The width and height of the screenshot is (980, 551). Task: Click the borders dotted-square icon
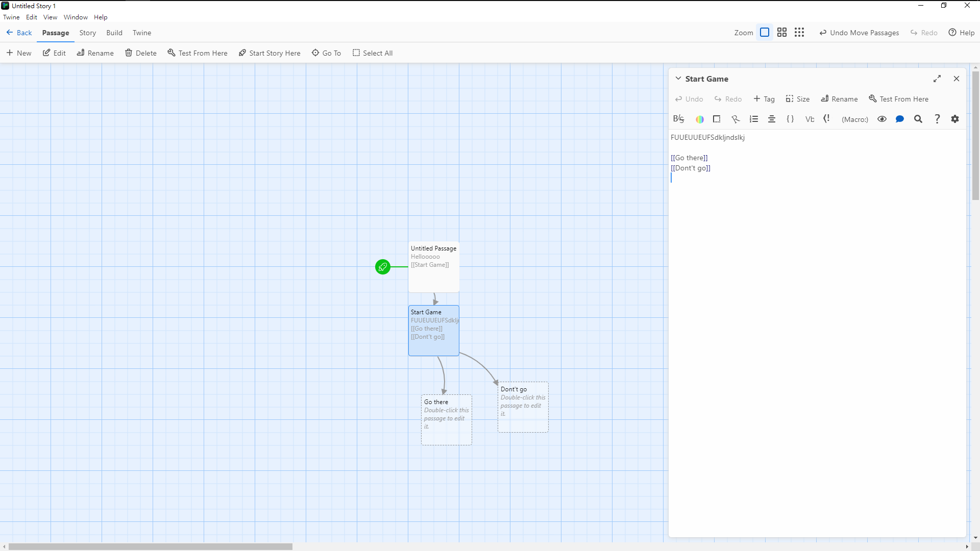pyautogui.click(x=717, y=119)
